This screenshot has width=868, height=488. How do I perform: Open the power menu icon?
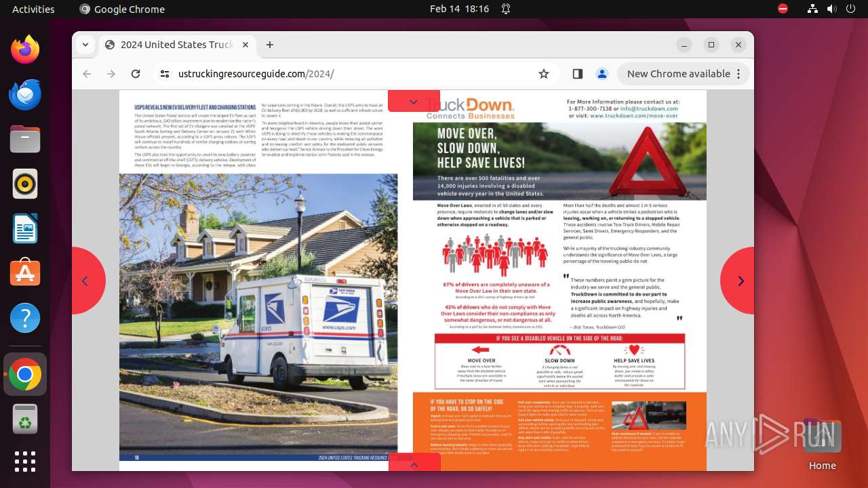click(850, 9)
